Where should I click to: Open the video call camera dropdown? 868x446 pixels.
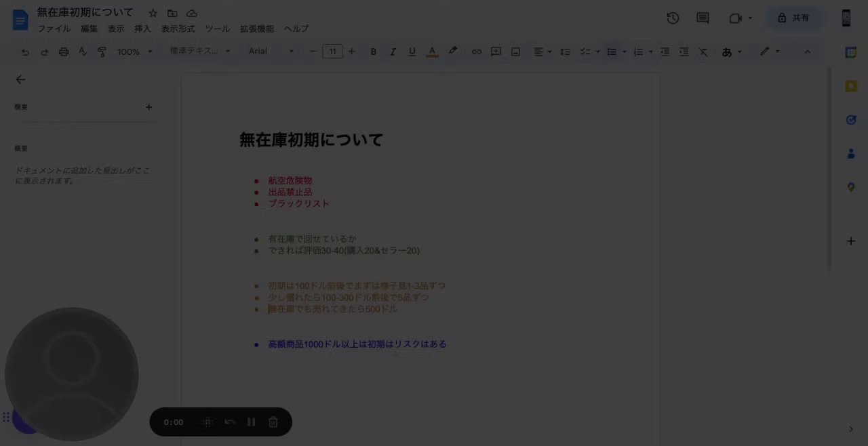pyautogui.click(x=741, y=18)
